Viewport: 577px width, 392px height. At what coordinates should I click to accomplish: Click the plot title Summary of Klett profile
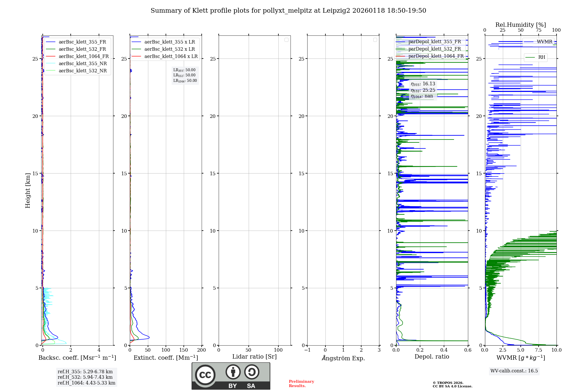(x=288, y=11)
